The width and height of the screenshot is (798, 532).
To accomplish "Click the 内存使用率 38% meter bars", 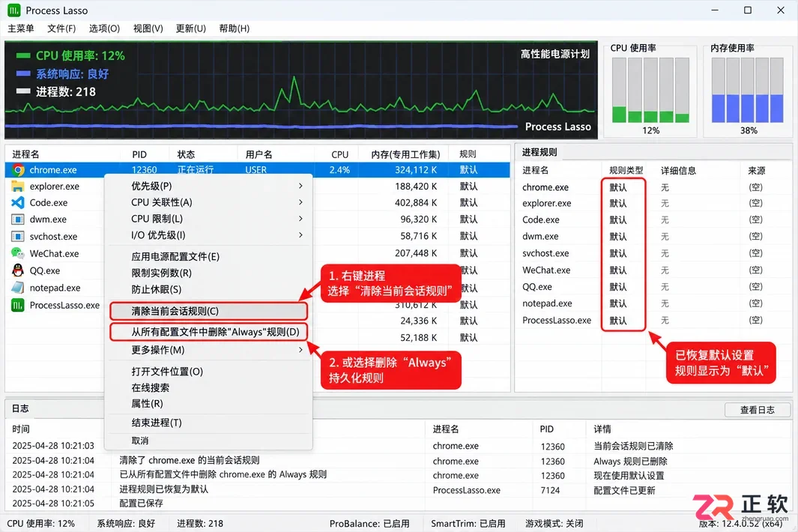I will tap(747, 90).
